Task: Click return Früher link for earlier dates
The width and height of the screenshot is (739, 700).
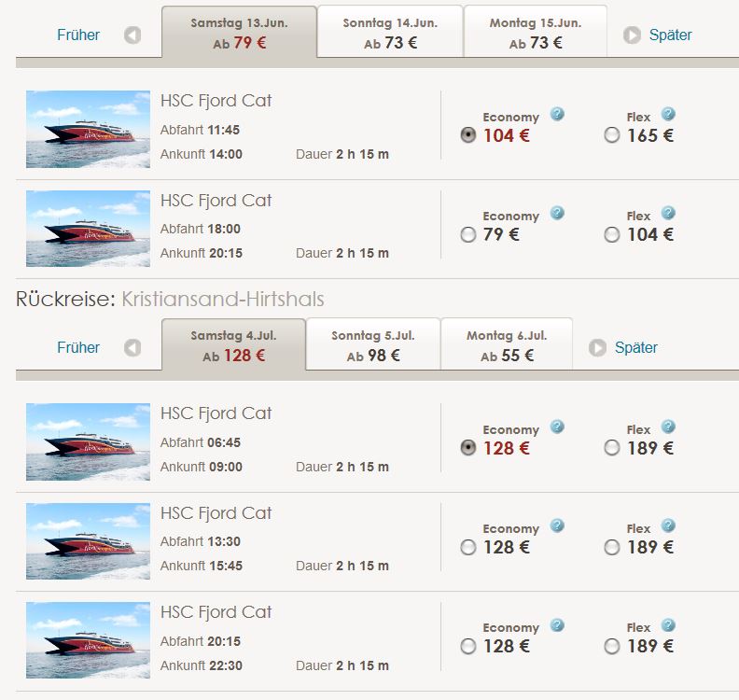Action: (78, 348)
